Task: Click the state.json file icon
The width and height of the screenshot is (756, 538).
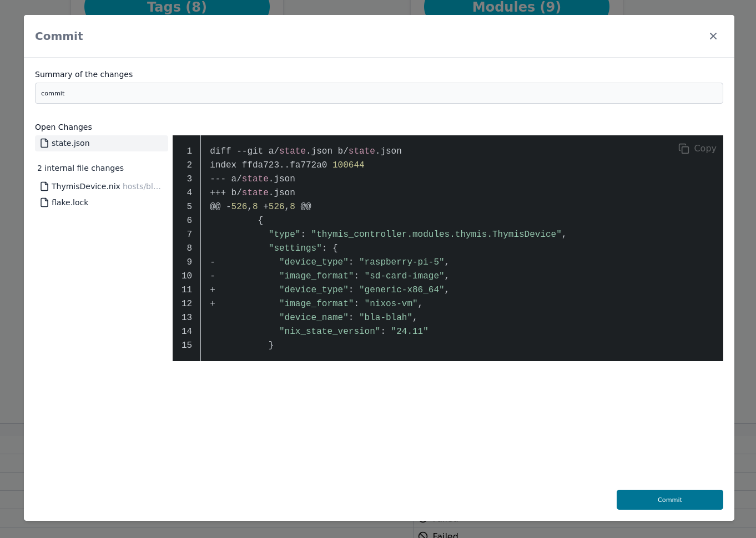Action: coord(44,143)
